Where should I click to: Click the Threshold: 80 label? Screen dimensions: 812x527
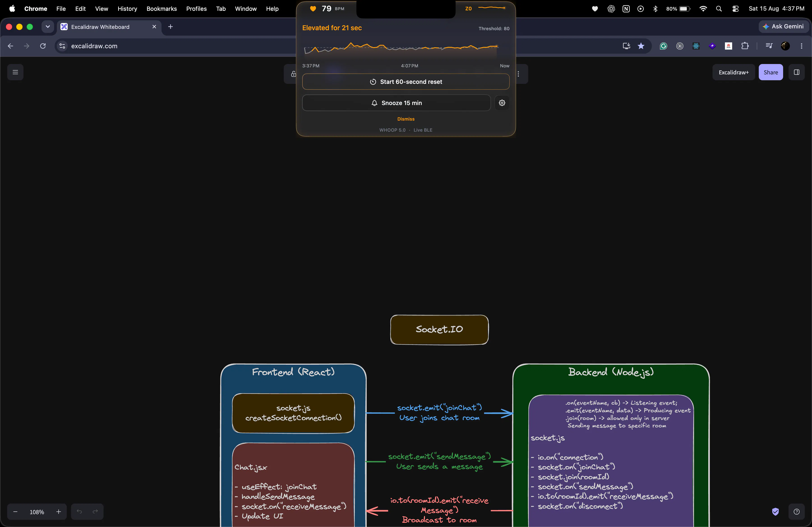(494, 29)
